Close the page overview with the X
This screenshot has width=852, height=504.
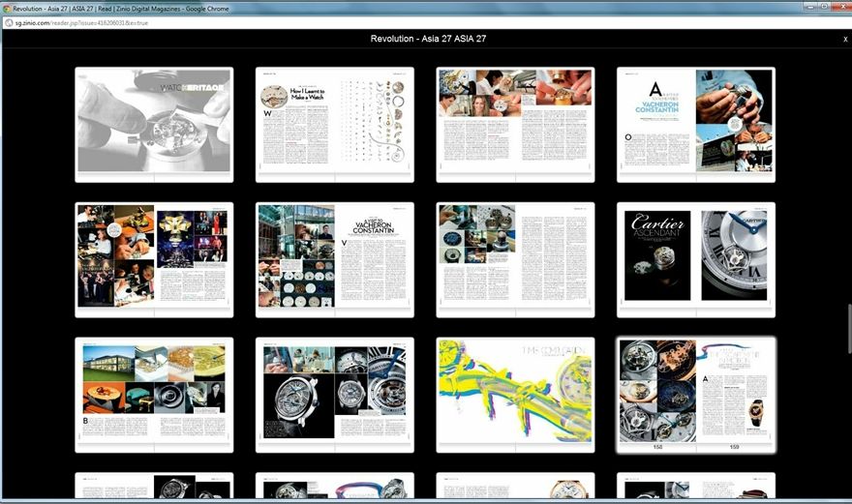(845, 39)
